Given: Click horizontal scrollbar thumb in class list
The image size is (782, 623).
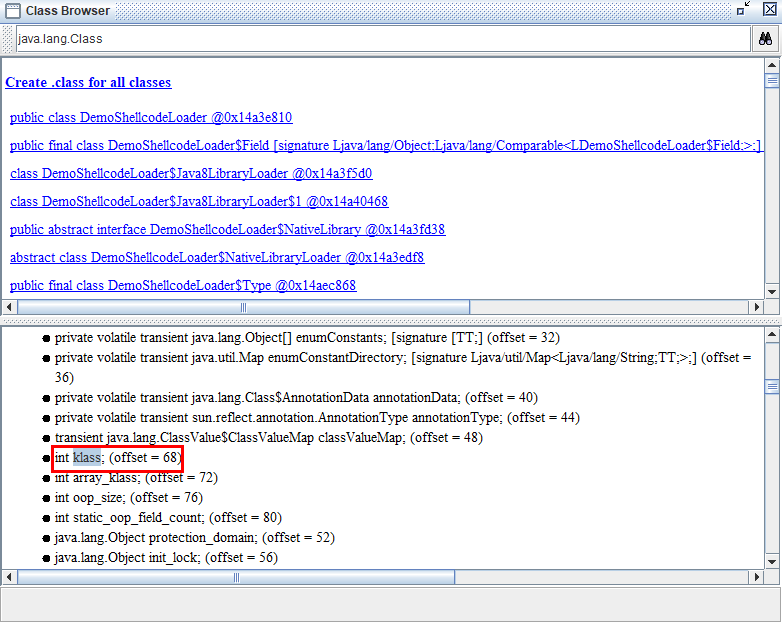Looking at the screenshot, I should (x=242, y=307).
